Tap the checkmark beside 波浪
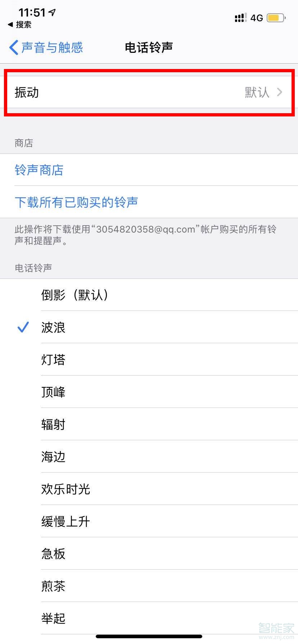The width and height of the screenshot is (298, 644). [x=23, y=327]
